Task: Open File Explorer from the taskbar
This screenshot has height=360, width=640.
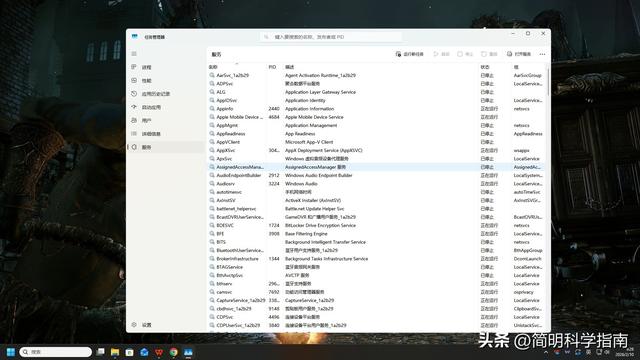Action: pyautogui.click(x=115, y=352)
